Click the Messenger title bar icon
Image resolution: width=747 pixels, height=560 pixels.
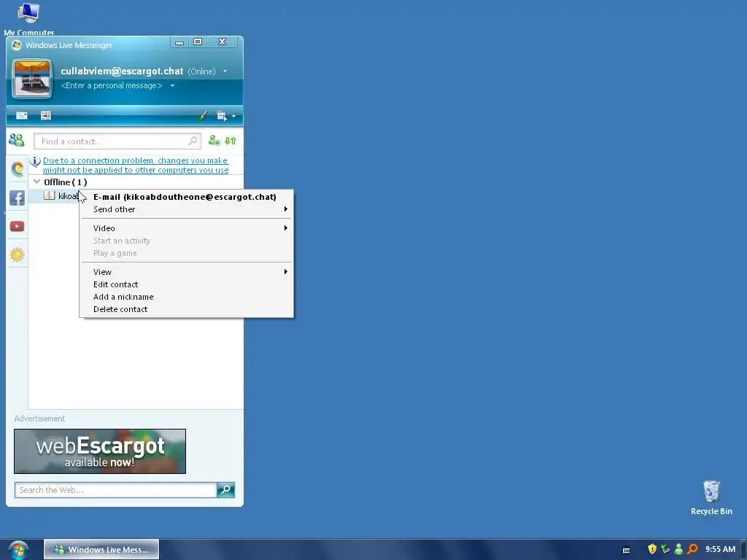tap(17, 45)
